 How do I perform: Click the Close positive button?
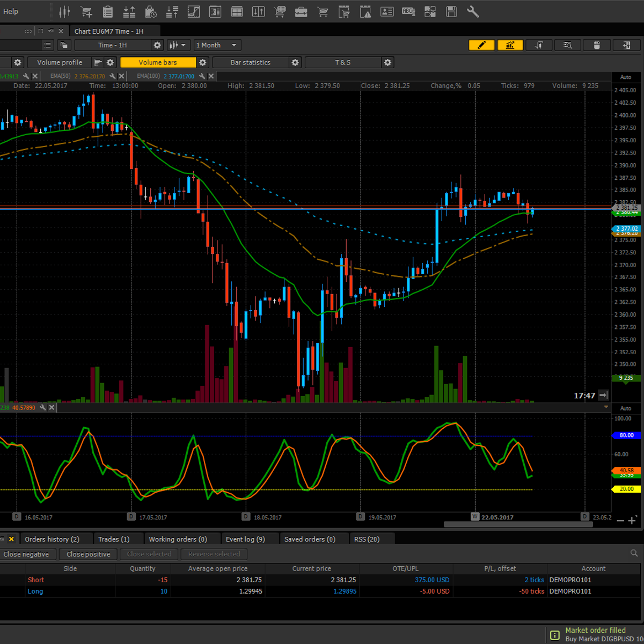point(89,554)
